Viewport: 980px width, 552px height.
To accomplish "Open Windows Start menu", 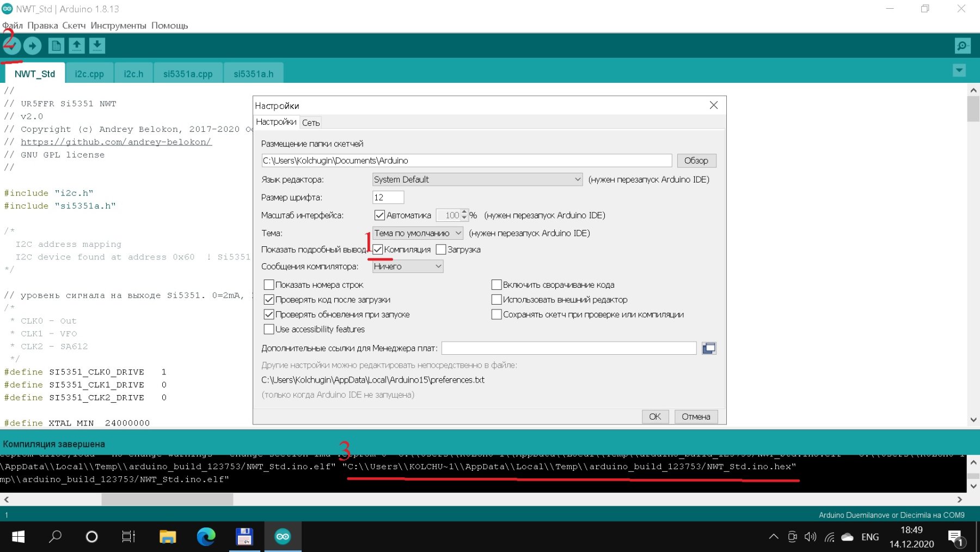I will point(18,537).
